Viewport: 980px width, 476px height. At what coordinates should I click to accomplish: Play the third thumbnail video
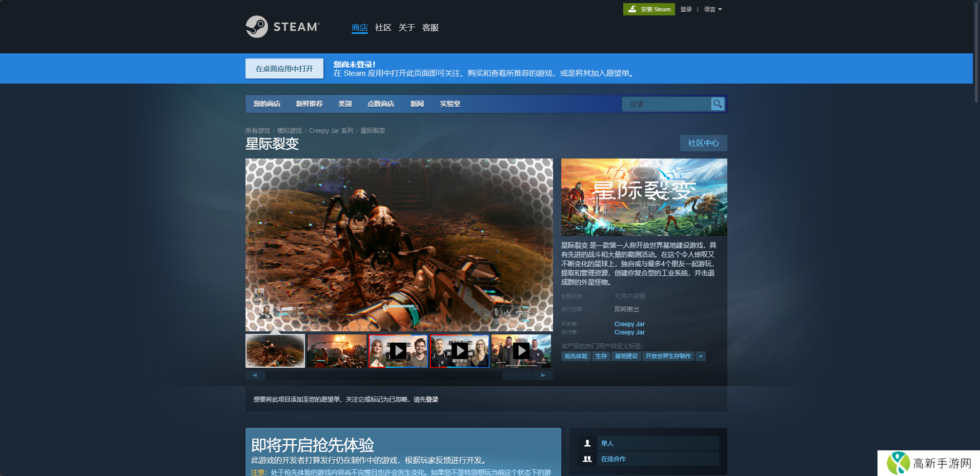pyautogui.click(x=398, y=351)
